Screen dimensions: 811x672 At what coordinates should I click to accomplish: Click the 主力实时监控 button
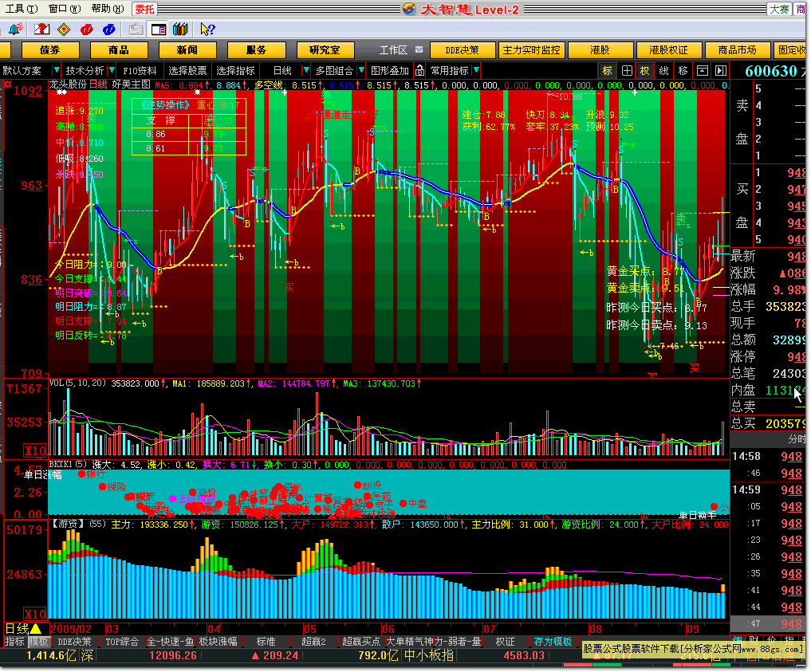(531, 49)
